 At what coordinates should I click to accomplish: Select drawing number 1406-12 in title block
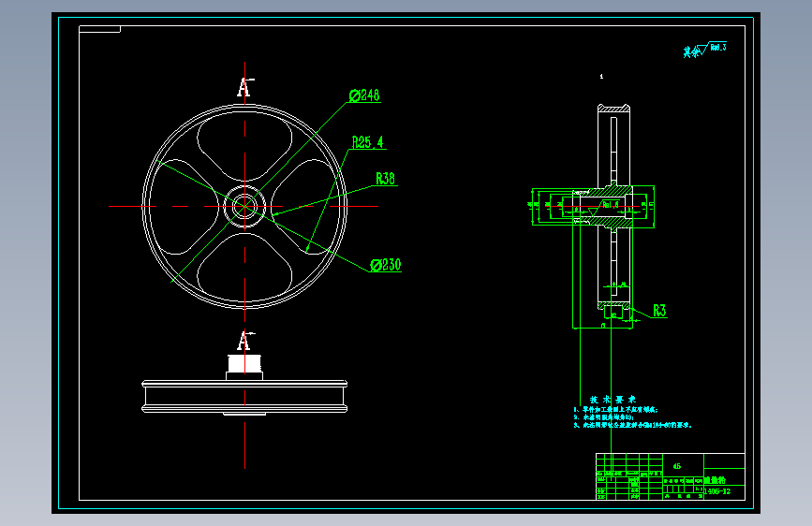[717, 491]
